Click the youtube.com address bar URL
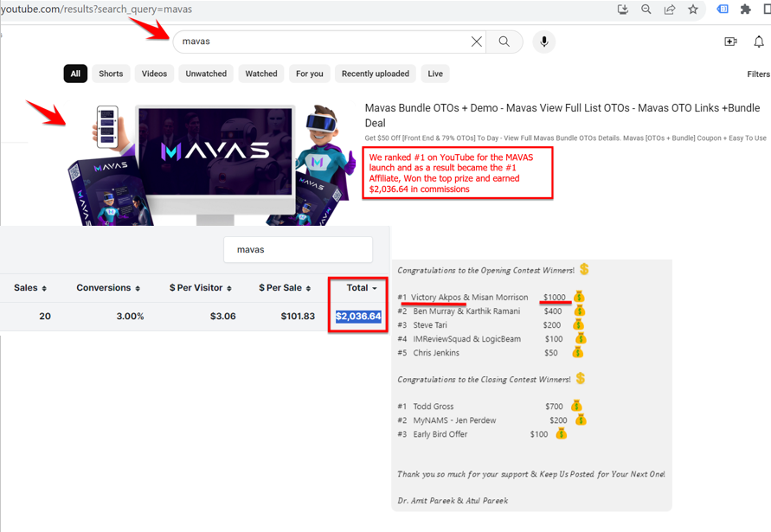 (x=96, y=10)
